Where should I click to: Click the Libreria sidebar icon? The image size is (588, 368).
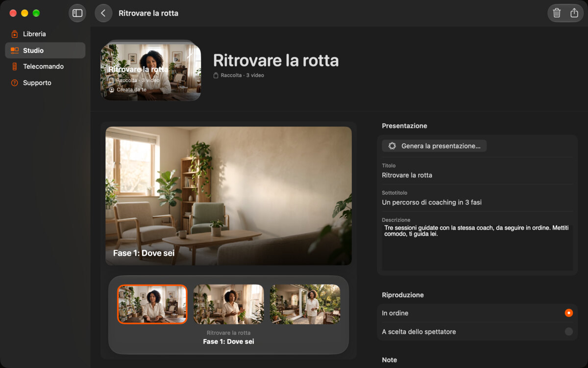pyautogui.click(x=15, y=34)
